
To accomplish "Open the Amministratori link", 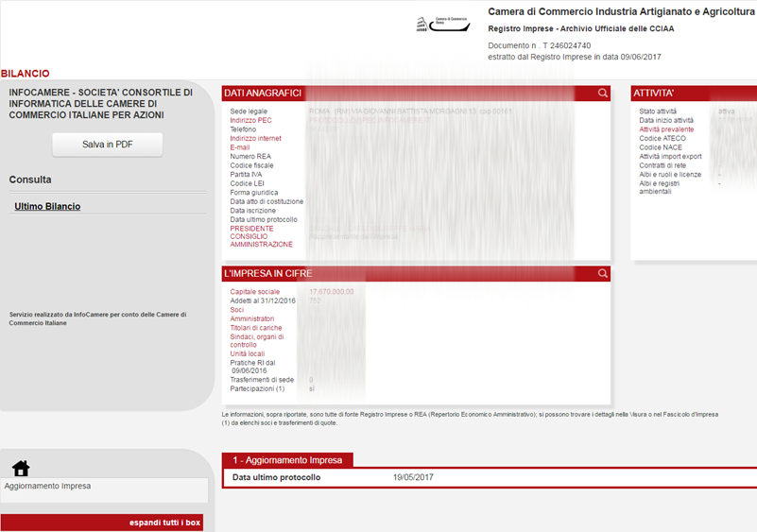I will [x=252, y=318].
